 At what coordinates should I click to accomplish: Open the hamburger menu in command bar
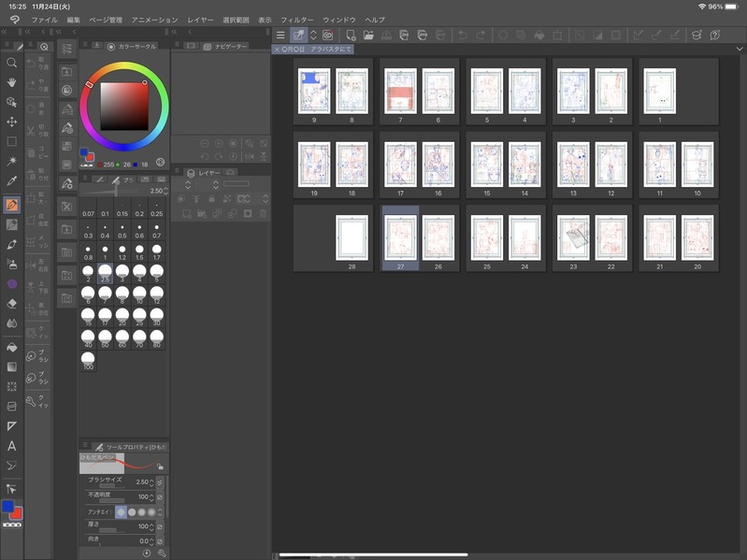[x=280, y=36]
